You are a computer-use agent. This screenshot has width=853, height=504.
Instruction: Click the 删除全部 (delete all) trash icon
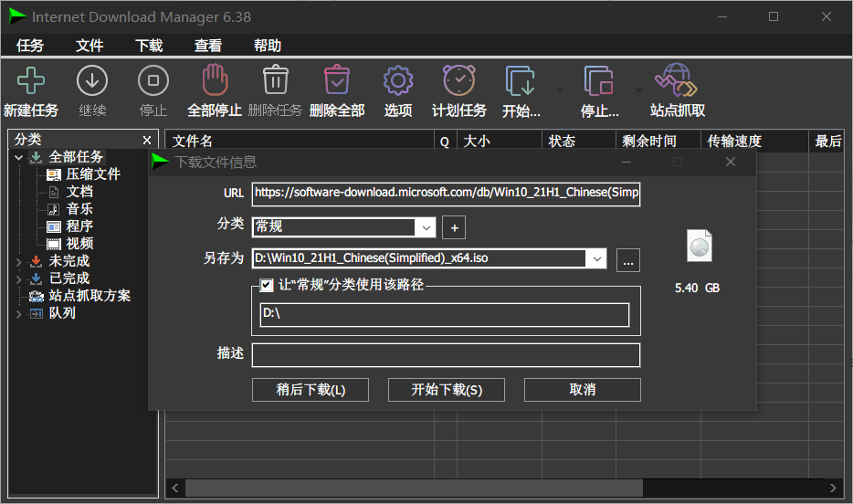coord(337,81)
